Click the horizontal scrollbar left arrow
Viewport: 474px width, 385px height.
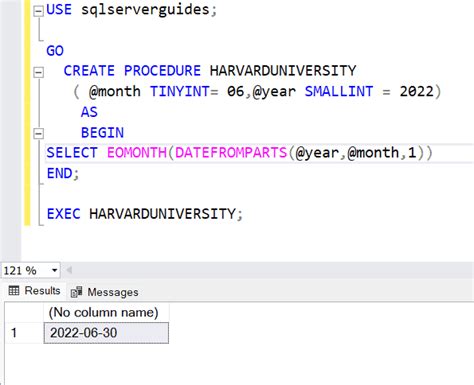pyautogui.click(x=69, y=270)
